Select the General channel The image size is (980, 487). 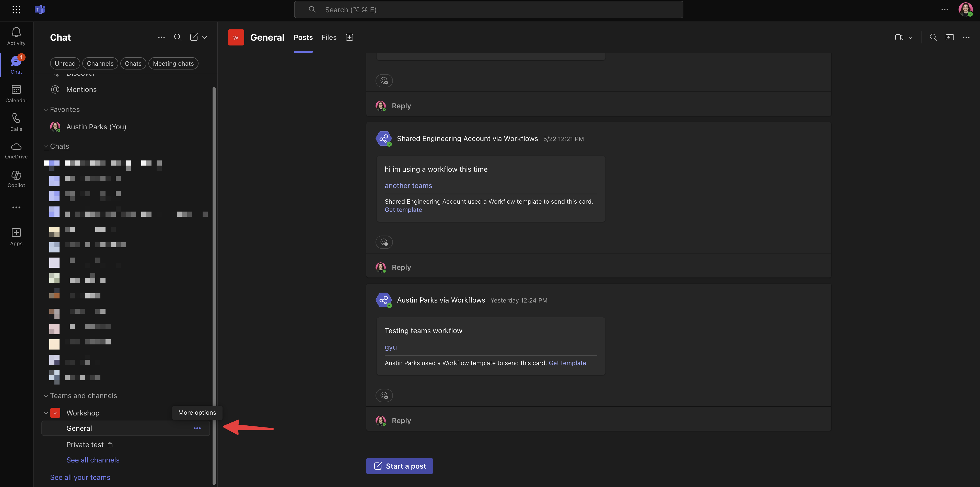click(x=125, y=428)
